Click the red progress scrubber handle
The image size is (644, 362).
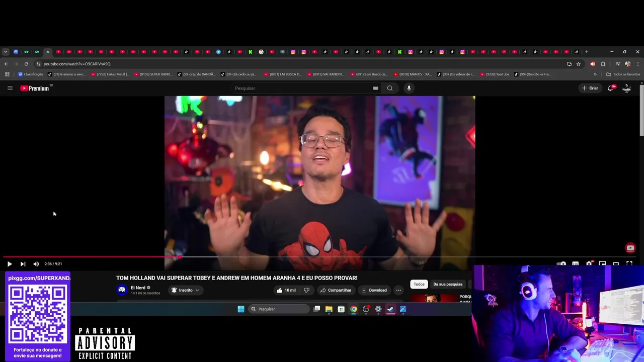[x=180, y=257]
